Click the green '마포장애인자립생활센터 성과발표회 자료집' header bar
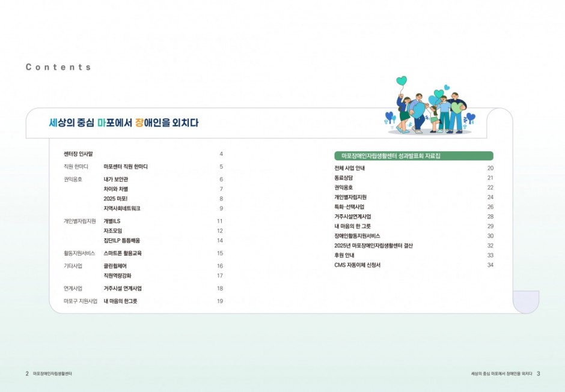The height and width of the screenshot is (392, 565). coord(414,156)
